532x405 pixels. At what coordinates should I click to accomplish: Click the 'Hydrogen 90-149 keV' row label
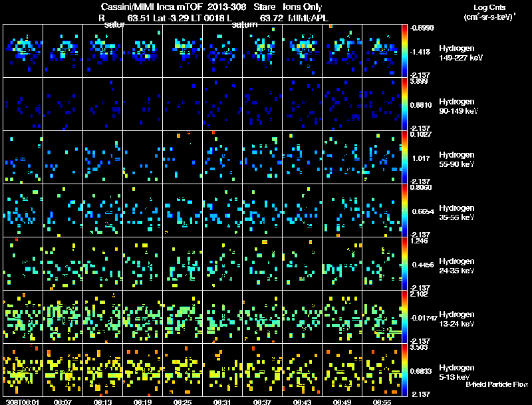click(x=459, y=106)
